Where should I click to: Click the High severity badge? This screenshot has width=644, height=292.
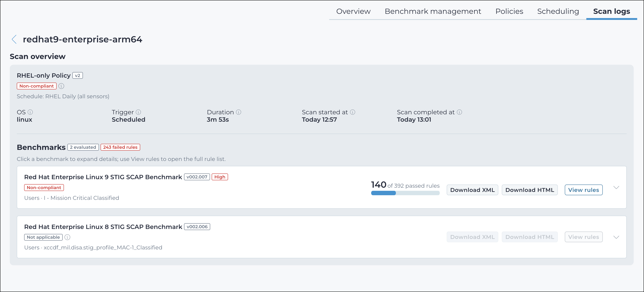pyautogui.click(x=220, y=177)
